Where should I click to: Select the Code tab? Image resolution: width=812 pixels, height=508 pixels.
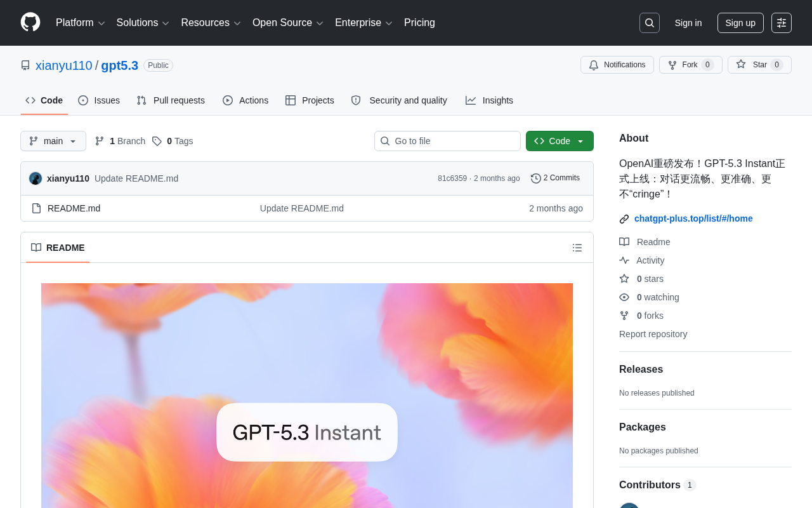pyautogui.click(x=44, y=100)
